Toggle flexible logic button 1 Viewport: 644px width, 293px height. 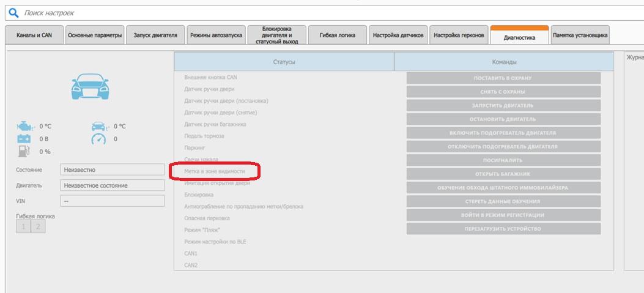pos(23,227)
